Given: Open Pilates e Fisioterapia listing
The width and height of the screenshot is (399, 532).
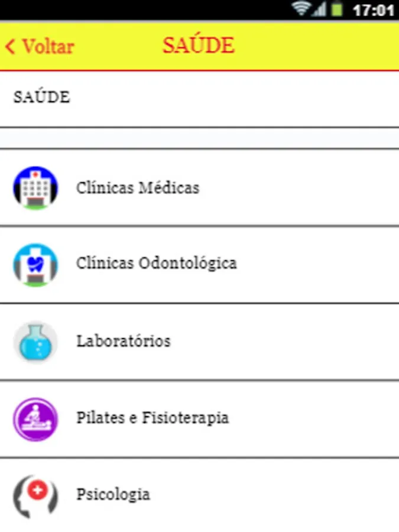Looking at the screenshot, I should (152, 418).
